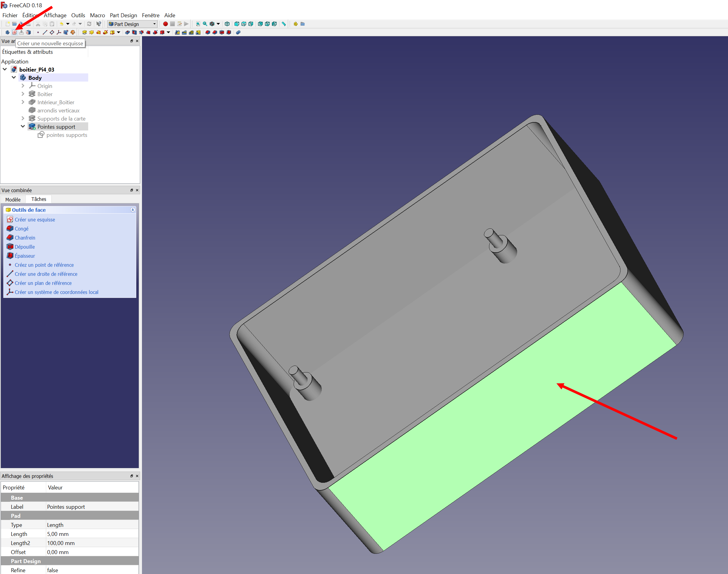Click the Polar pattern icon
Image resolution: width=728 pixels, height=574 pixels.
192,32
